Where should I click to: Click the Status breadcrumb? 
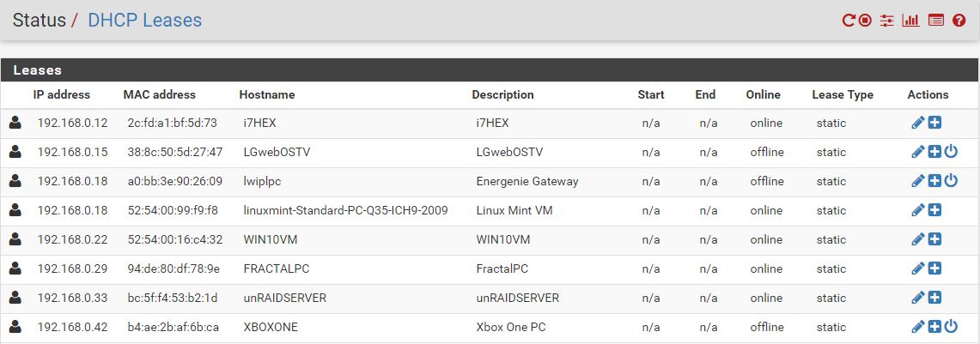coord(39,21)
